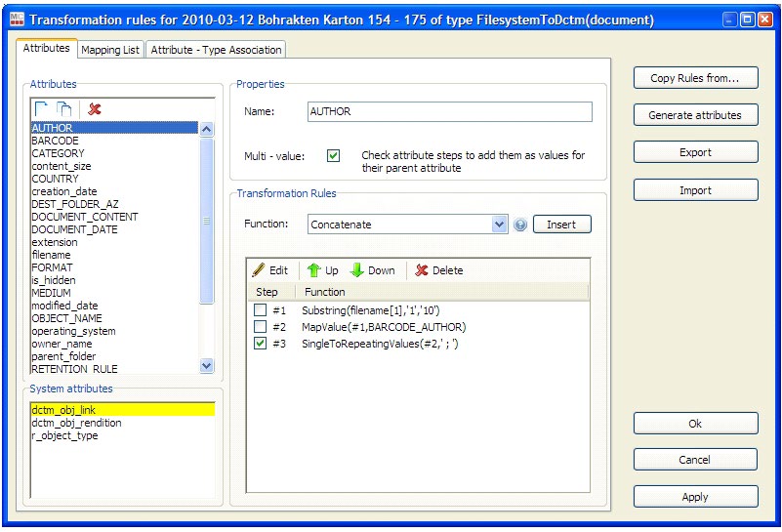Click the Apply button
Screen dimensions: 782x532
696,497
